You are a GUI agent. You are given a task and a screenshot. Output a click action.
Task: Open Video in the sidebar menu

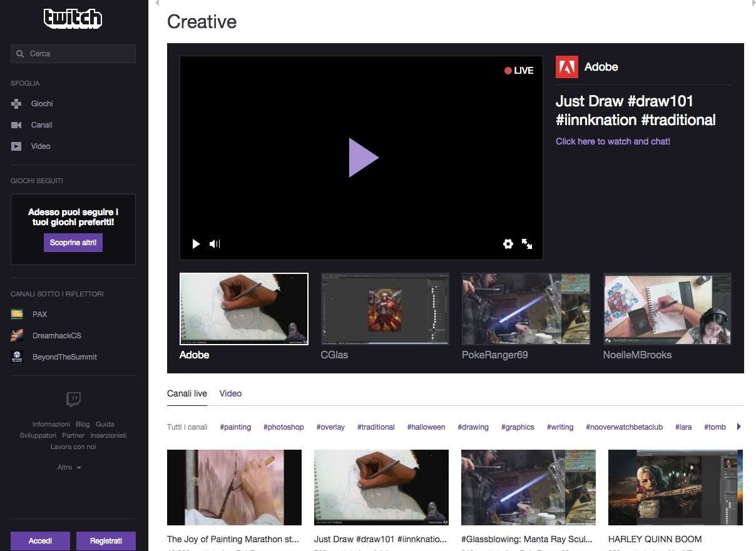point(41,146)
